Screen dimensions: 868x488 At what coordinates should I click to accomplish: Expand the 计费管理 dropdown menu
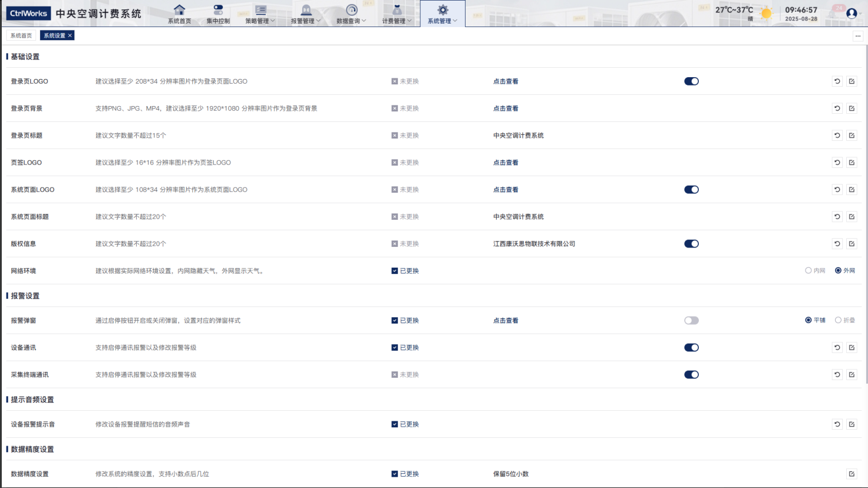coord(397,14)
